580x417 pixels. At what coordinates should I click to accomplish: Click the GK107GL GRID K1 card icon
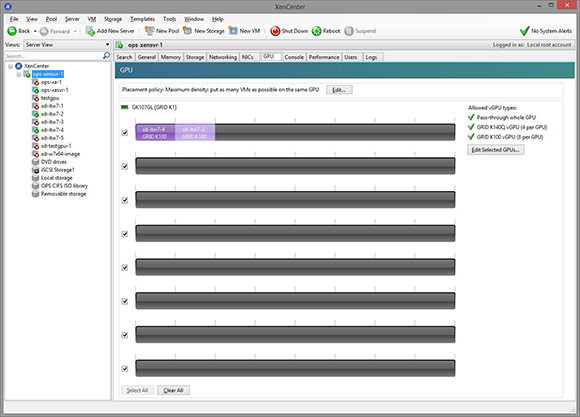[x=125, y=107]
